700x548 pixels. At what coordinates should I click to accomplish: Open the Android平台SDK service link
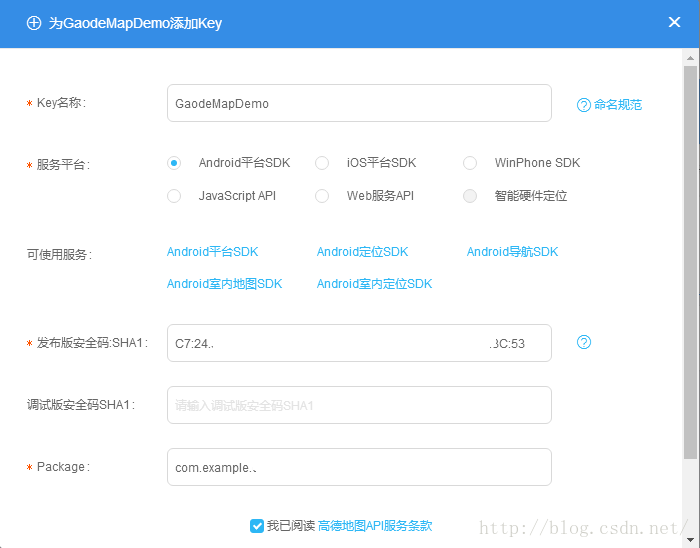[212, 252]
